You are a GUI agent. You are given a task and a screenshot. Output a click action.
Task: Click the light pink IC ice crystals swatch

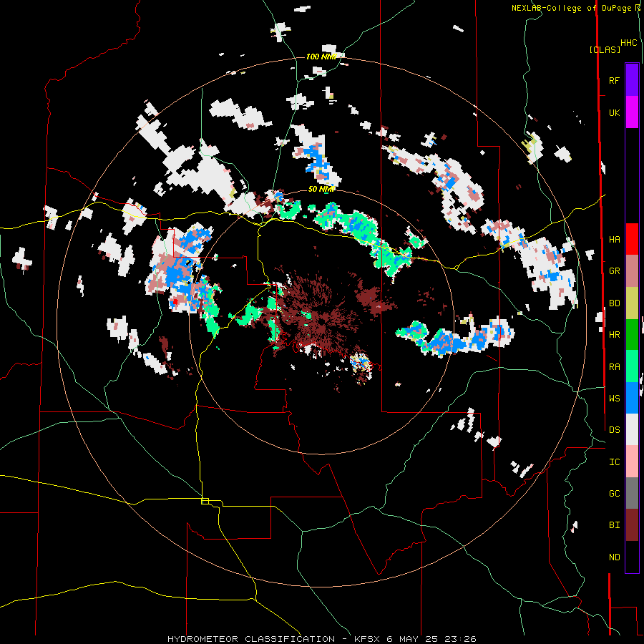[632, 462]
